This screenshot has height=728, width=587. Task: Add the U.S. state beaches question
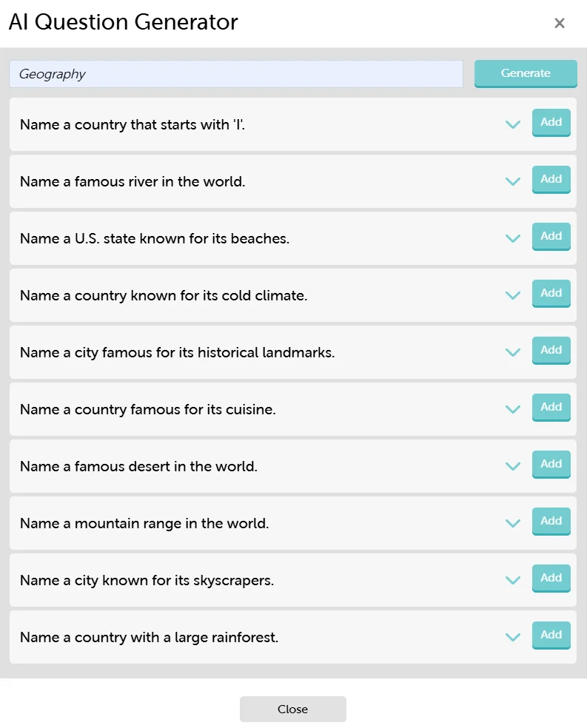coord(551,236)
